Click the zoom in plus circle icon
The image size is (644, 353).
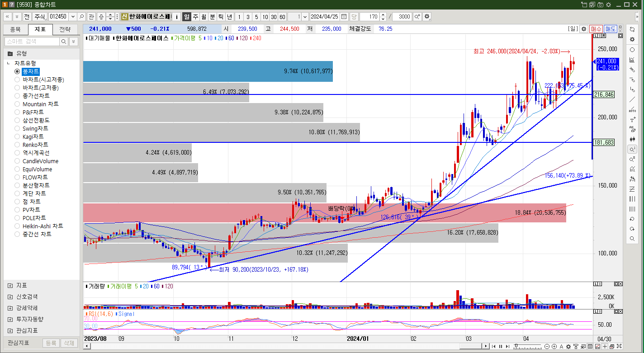coord(554,347)
